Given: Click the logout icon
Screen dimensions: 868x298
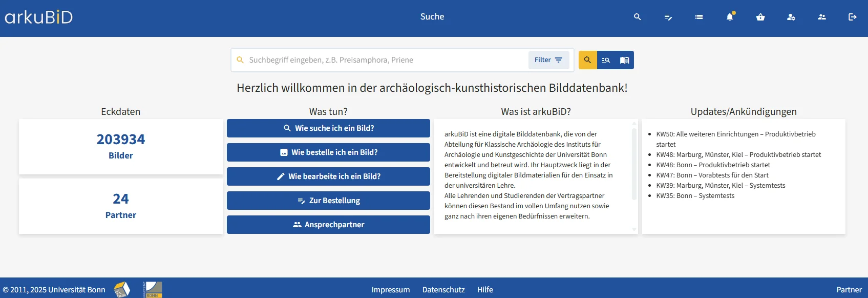Looking at the screenshot, I should [853, 17].
